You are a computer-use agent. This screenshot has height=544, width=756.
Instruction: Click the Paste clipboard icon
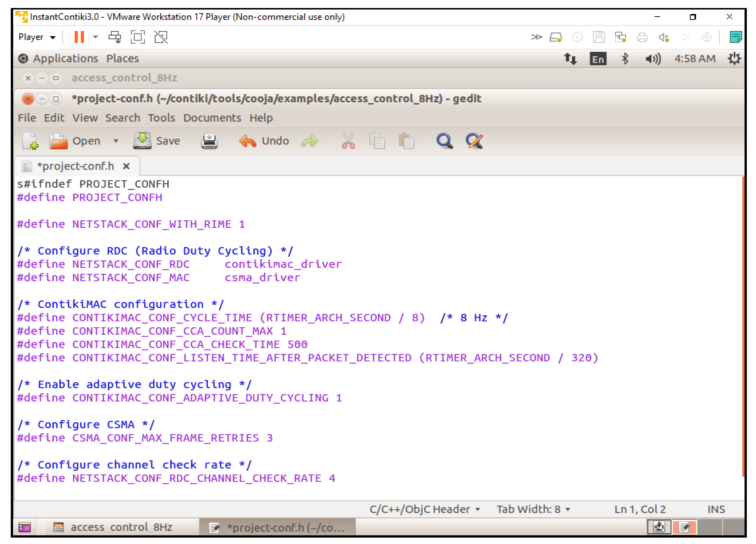(x=406, y=141)
